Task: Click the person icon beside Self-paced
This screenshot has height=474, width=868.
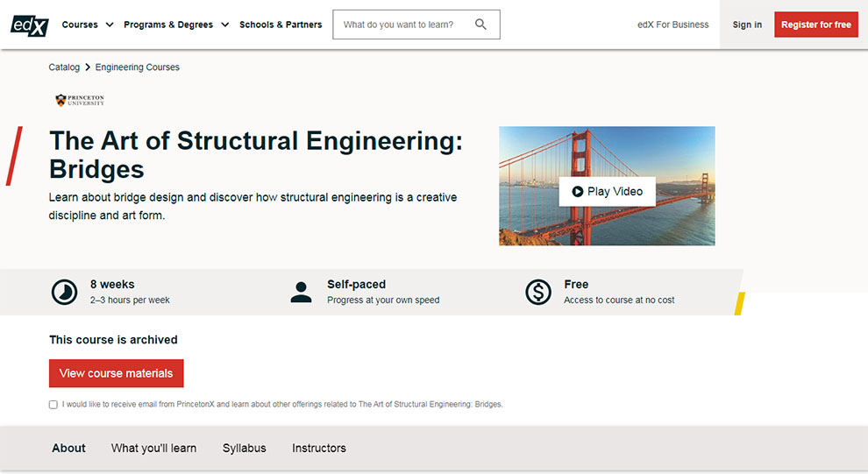Action: 301,292
